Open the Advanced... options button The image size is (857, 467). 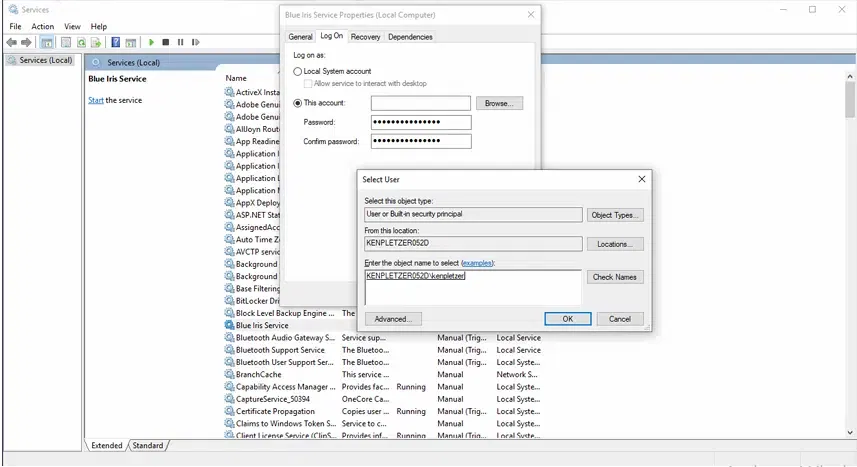click(x=393, y=319)
